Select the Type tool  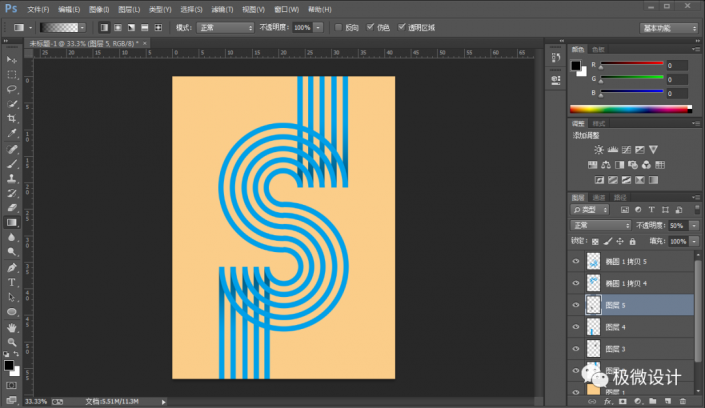click(x=12, y=282)
